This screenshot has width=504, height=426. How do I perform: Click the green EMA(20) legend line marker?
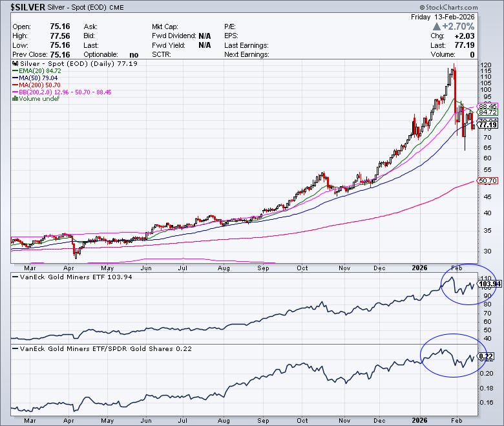(15, 70)
